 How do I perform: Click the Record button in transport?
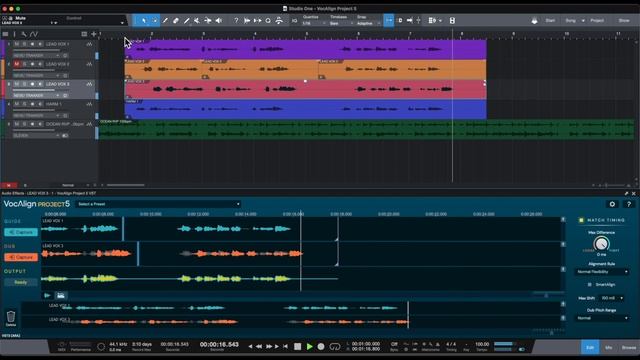(x=321, y=347)
